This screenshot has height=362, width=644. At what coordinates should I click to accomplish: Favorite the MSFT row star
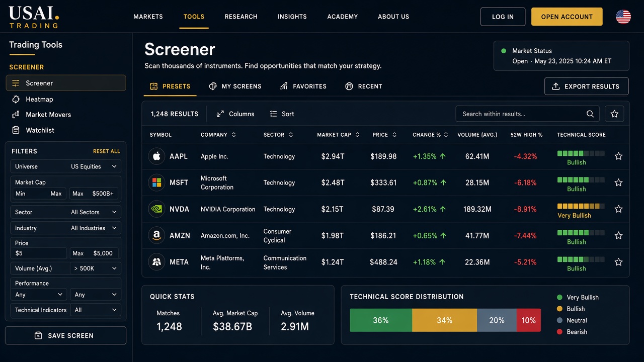(x=619, y=183)
